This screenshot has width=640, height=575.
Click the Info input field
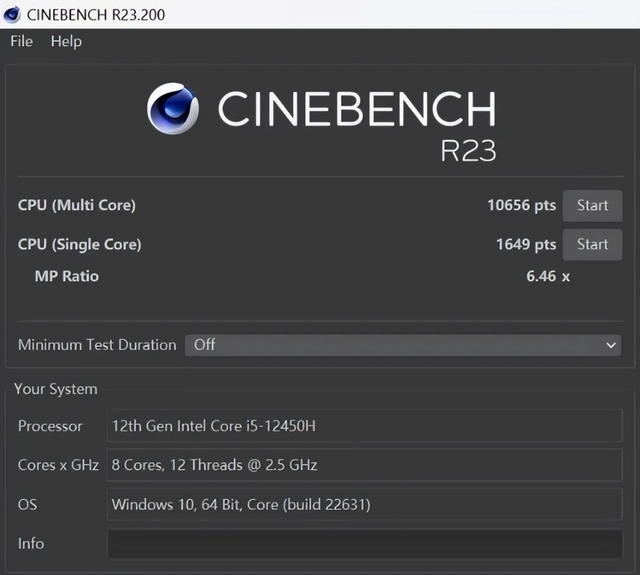[x=365, y=544]
